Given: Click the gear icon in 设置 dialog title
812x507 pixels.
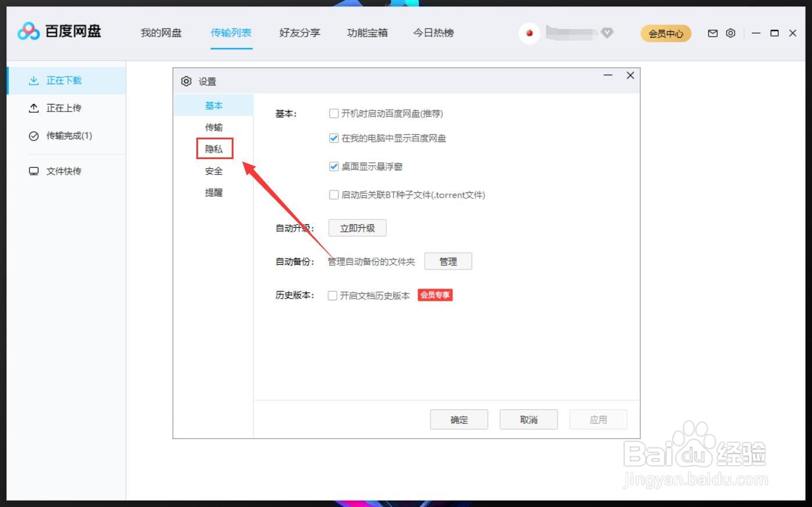Looking at the screenshot, I should pos(186,81).
